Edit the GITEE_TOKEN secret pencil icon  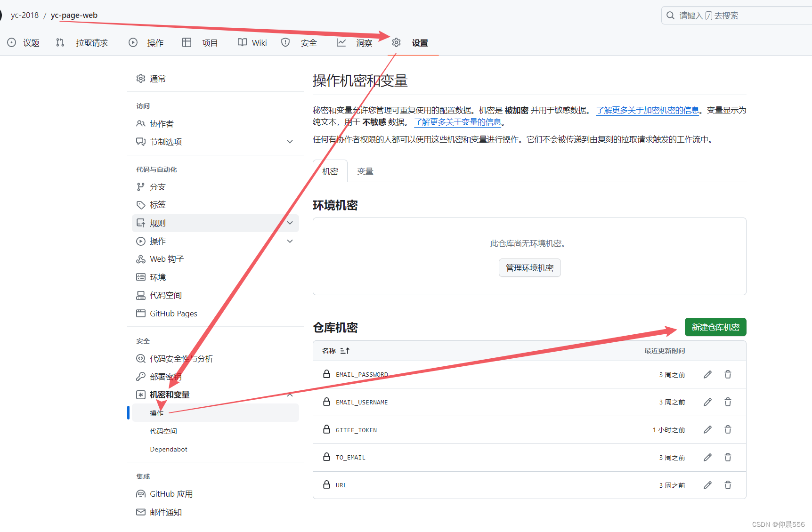coord(707,430)
